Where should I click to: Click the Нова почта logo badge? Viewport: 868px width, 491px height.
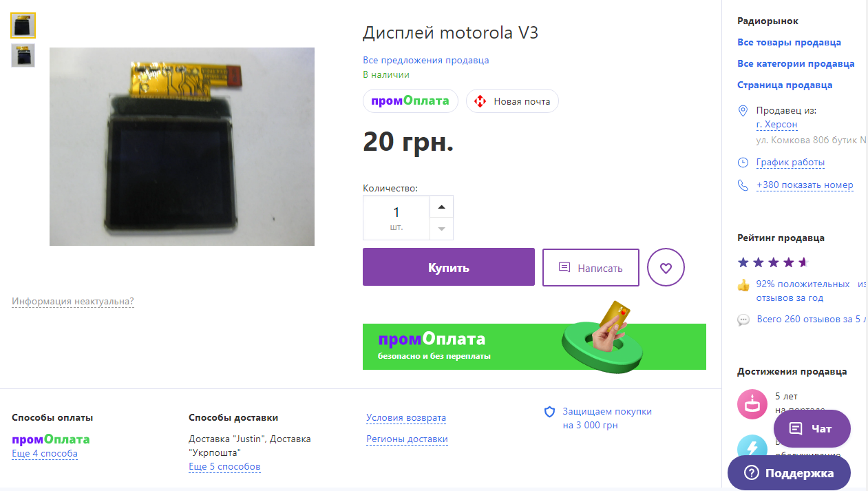513,101
